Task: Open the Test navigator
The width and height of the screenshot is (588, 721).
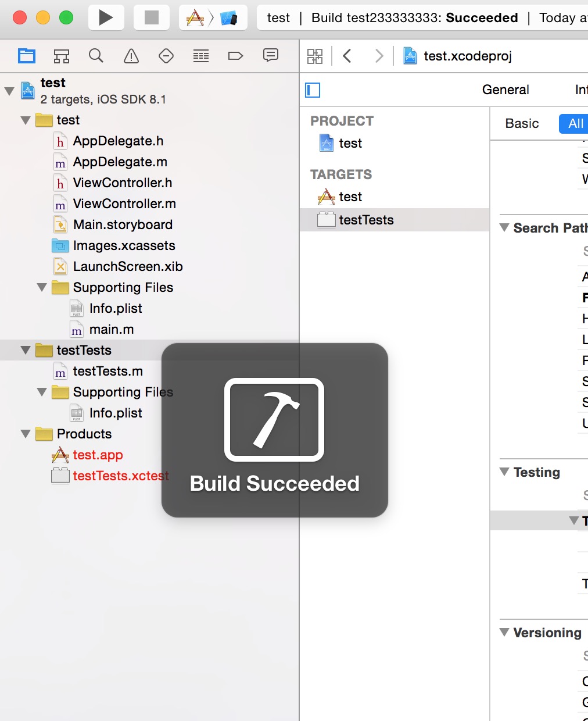Action: click(x=166, y=56)
